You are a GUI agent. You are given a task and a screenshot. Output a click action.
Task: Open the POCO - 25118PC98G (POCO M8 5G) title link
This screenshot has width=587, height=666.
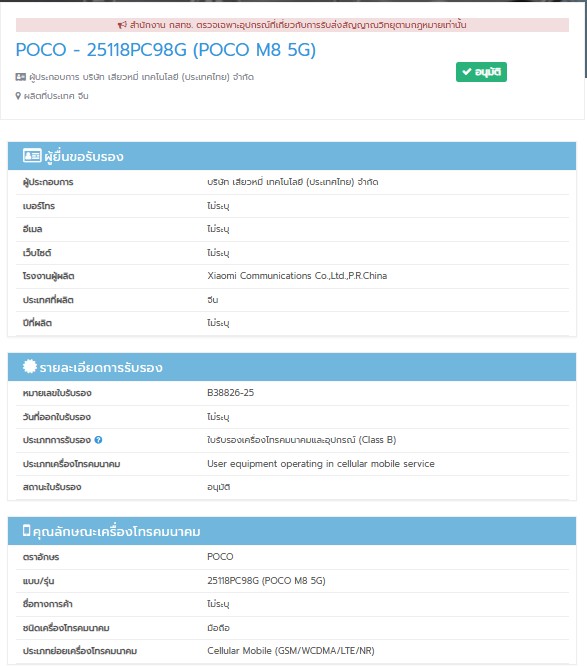coord(166,50)
